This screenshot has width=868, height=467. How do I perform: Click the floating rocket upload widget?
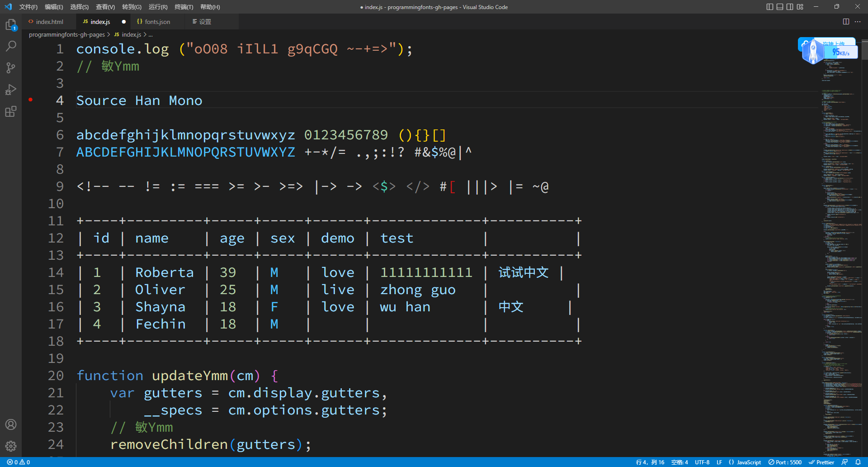813,51
